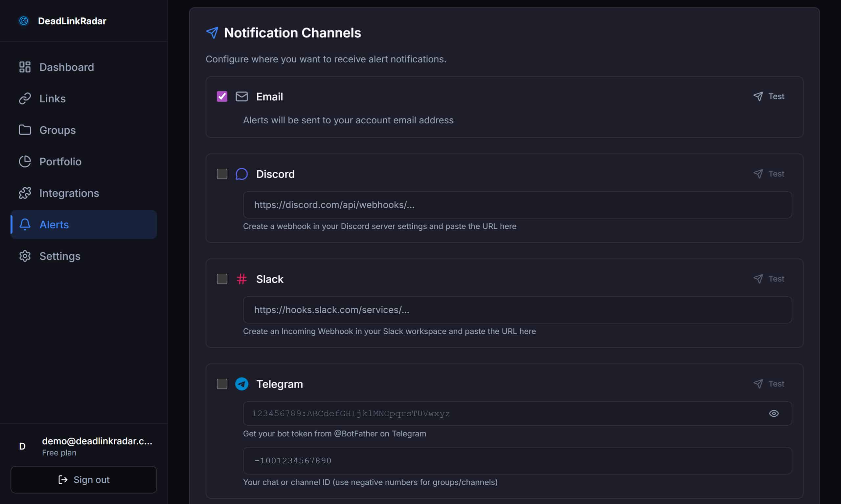This screenshot has width=841, height=504.
Task: Go to the Portfolio page
Action: pyautogui.click(x=60, y=161)
